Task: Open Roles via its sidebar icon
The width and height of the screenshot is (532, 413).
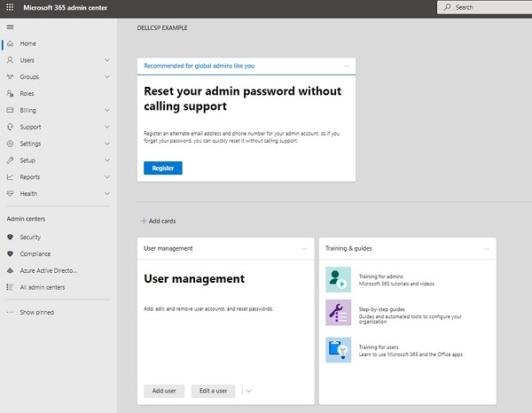Action: click(11, 93)
